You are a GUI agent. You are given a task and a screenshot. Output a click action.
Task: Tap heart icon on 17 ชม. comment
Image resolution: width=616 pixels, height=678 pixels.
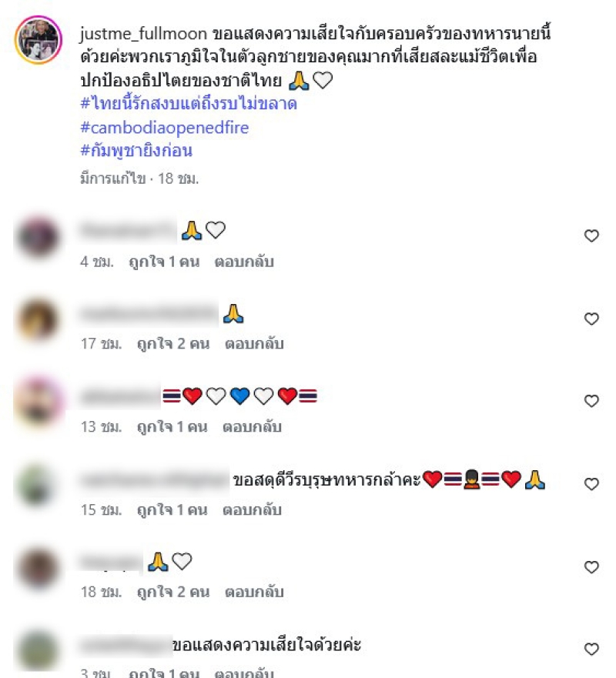pos(591,319)
